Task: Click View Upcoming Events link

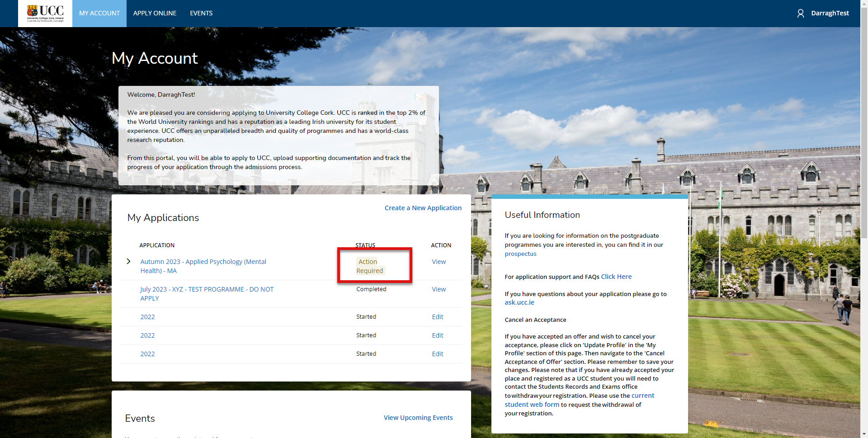Action: pos(418,418)
